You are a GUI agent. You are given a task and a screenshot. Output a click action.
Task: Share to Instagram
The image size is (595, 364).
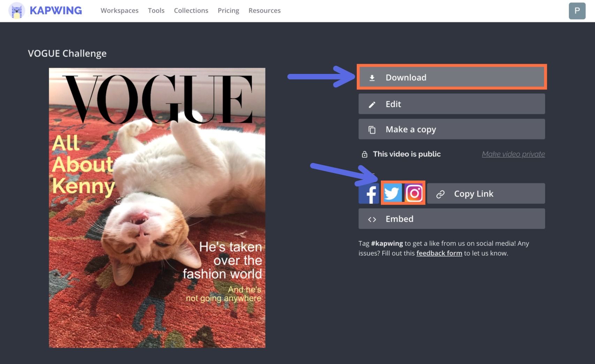coord(414,194)
